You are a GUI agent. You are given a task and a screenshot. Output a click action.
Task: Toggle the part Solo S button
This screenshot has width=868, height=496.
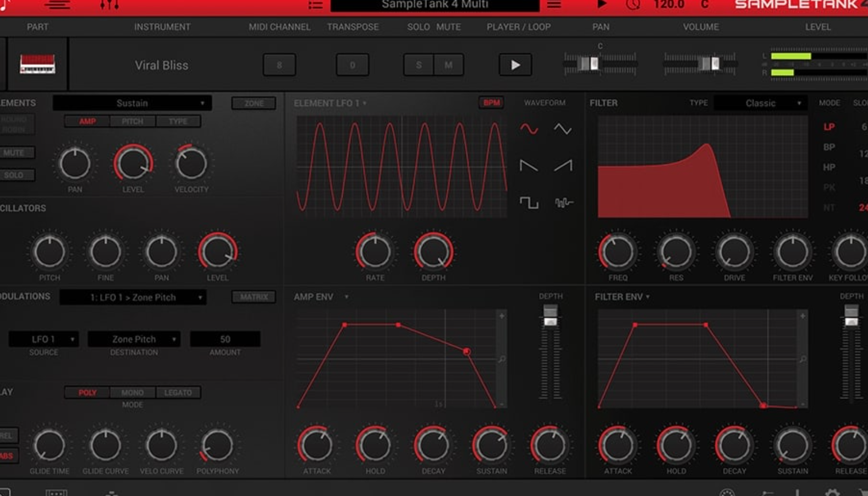419,65
